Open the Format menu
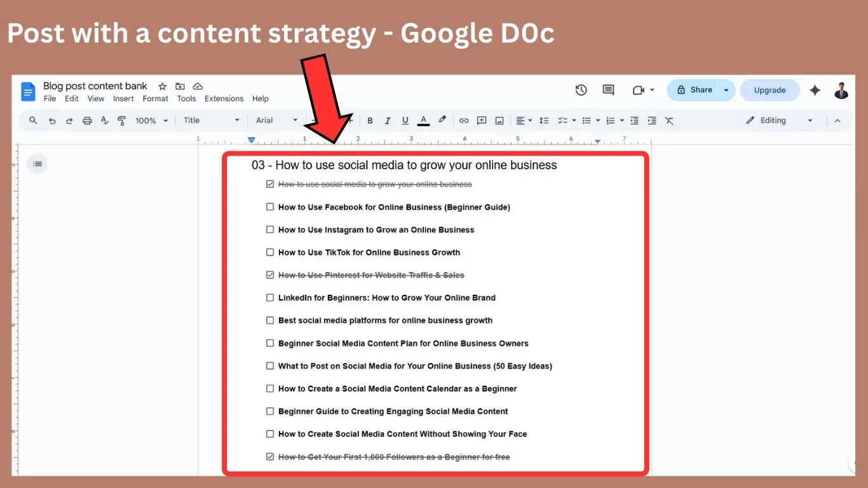The image size is (868, 488). 156,99
